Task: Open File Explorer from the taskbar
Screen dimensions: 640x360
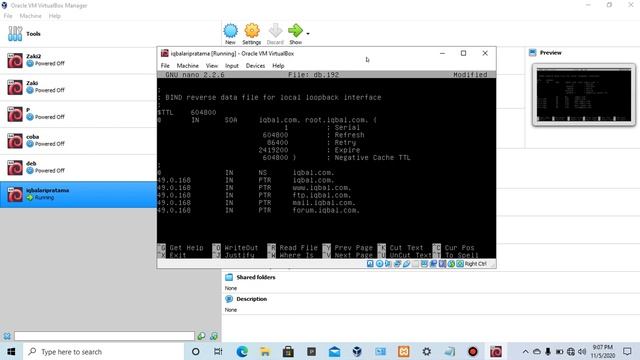Action: pyautogui.click(x=265, y=351)
